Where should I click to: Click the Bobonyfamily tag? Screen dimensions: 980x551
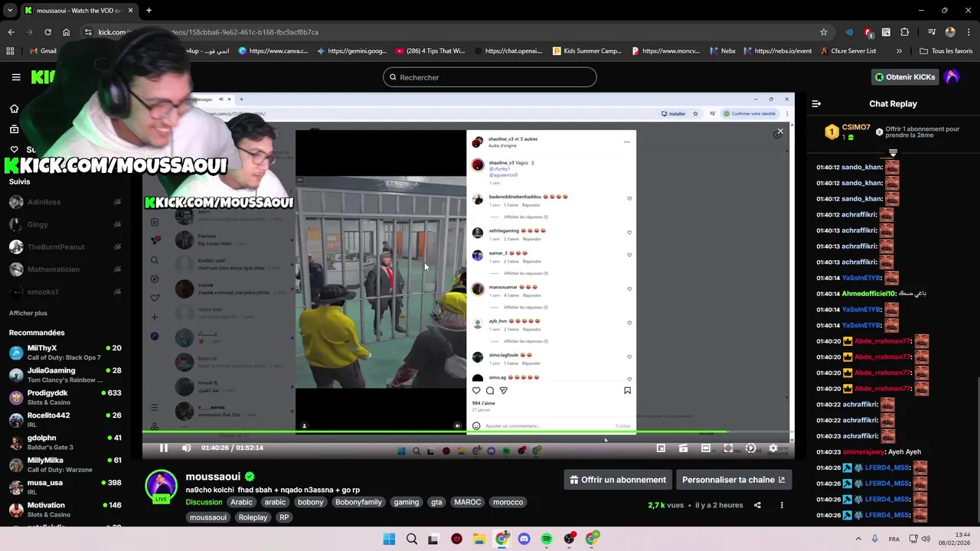coord(358,502)
